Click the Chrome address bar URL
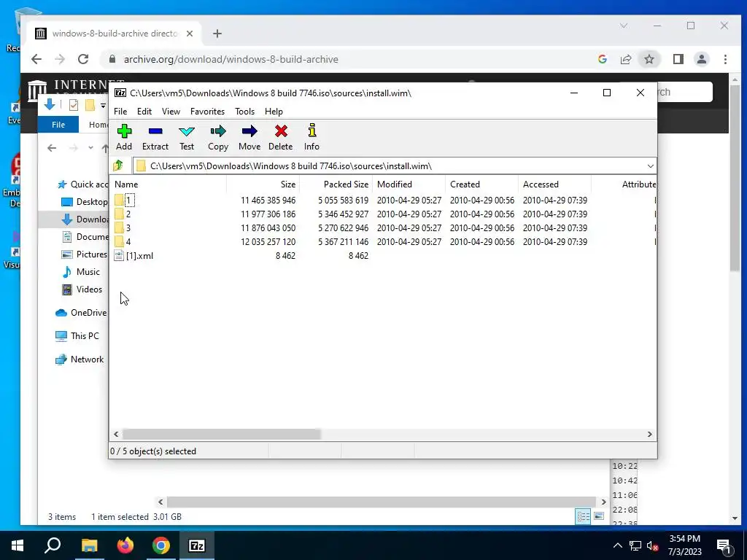This screenshot has height=560, width=747. click(x=231, y=60)
